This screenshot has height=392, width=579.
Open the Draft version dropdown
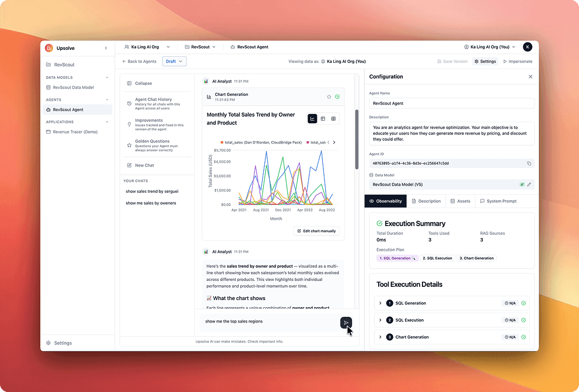(x=174, y=61)
